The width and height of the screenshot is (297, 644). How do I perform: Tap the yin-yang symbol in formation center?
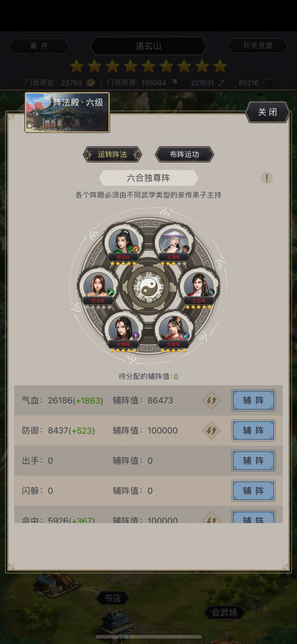(148, 286)
